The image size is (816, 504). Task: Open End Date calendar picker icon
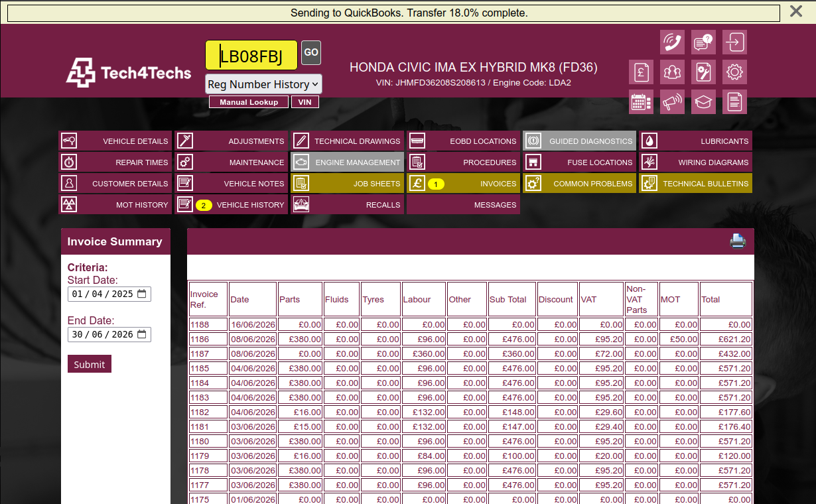point(141,334)
